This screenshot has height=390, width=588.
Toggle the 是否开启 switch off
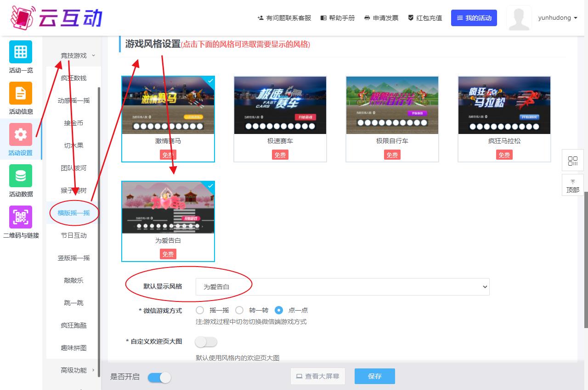click(159, 377)
